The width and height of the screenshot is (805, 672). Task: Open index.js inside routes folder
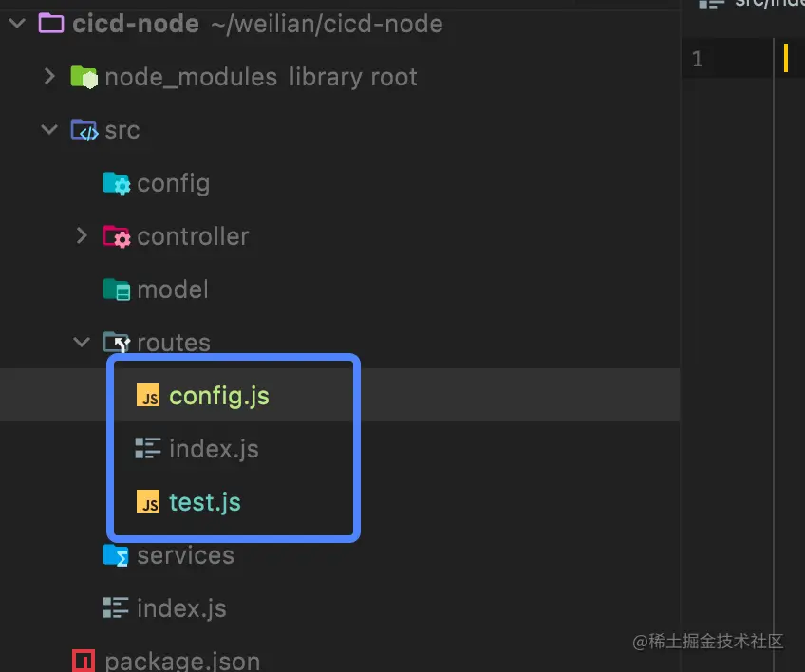[214, 449]
